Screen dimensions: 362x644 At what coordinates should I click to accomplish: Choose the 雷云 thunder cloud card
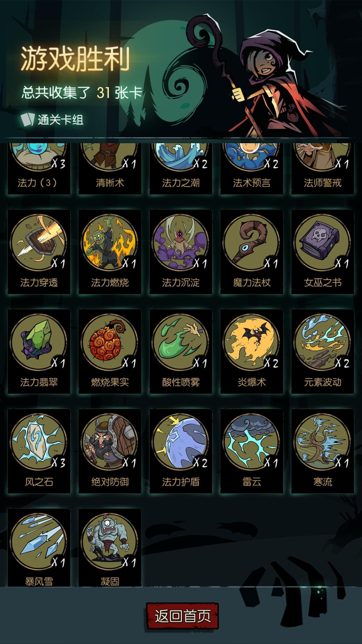(252, 451)
